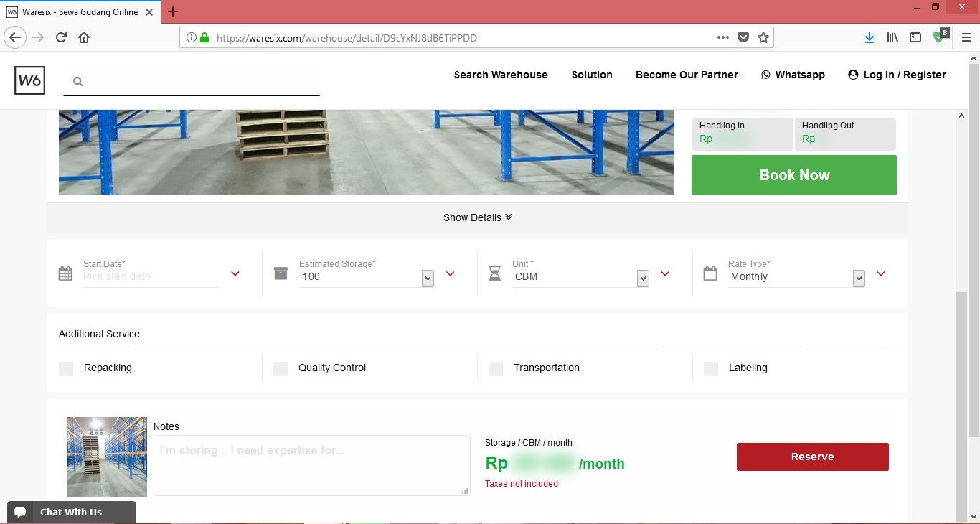
Task: Go to the browser home page icon
Action: click(84, 38)
